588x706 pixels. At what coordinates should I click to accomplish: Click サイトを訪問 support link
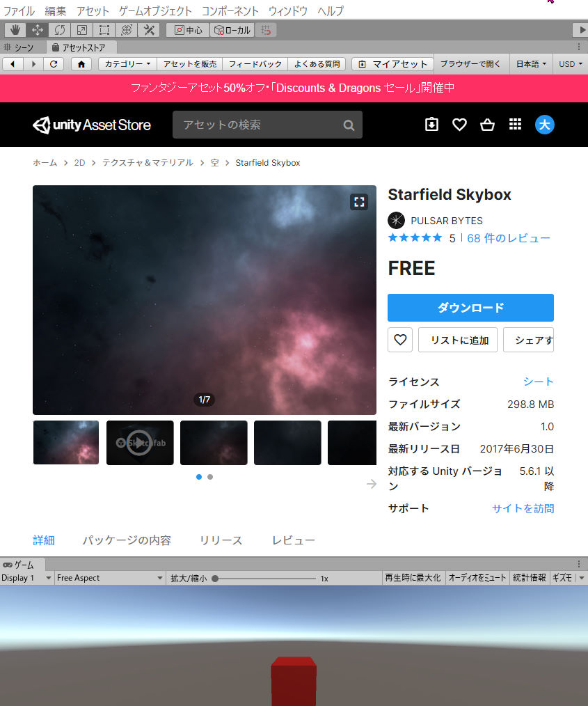click(x=523, y=508)
